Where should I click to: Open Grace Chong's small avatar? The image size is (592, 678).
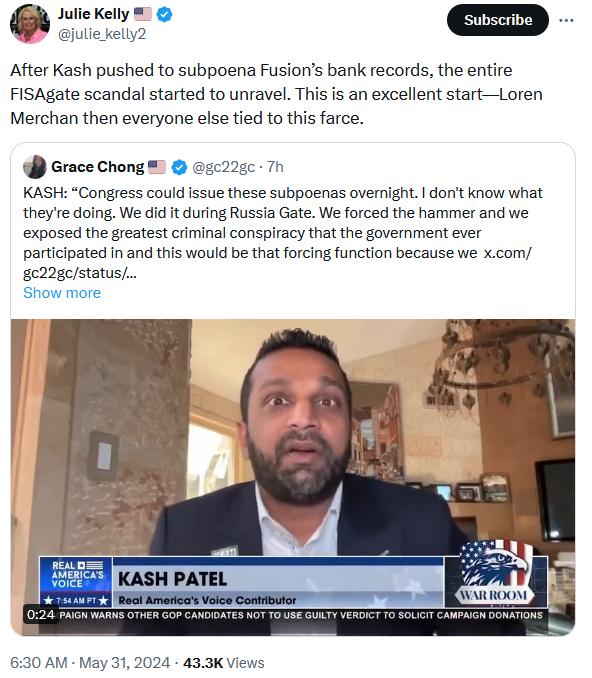[x=35, y=167]
